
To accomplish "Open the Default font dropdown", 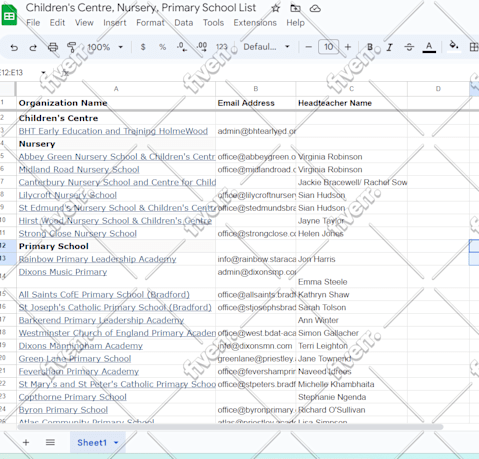I will 266,47.
